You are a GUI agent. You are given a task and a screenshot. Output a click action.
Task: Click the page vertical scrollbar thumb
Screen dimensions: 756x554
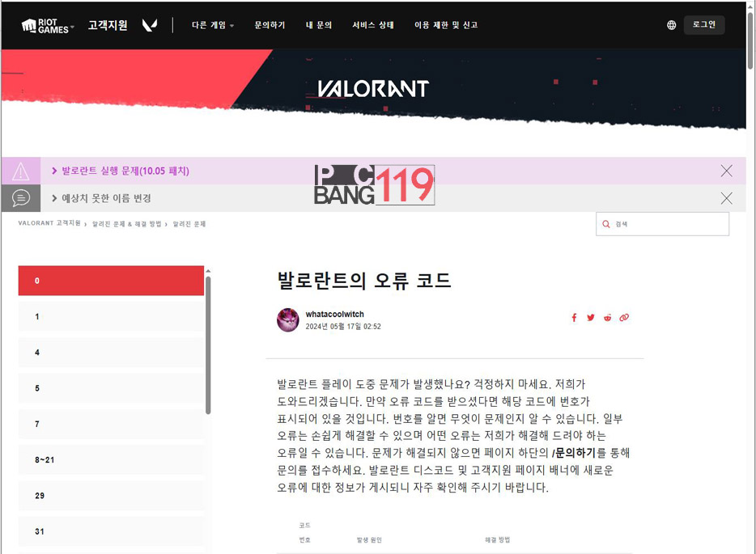coord(750,41)
